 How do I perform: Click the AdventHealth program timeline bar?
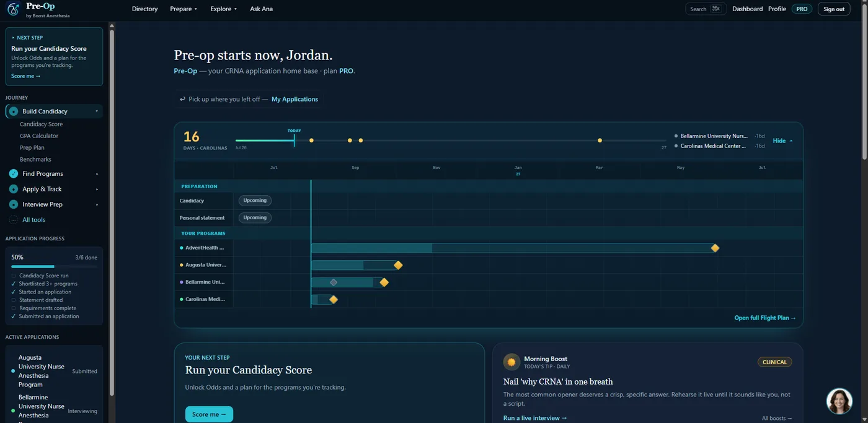tap(513, 248)
